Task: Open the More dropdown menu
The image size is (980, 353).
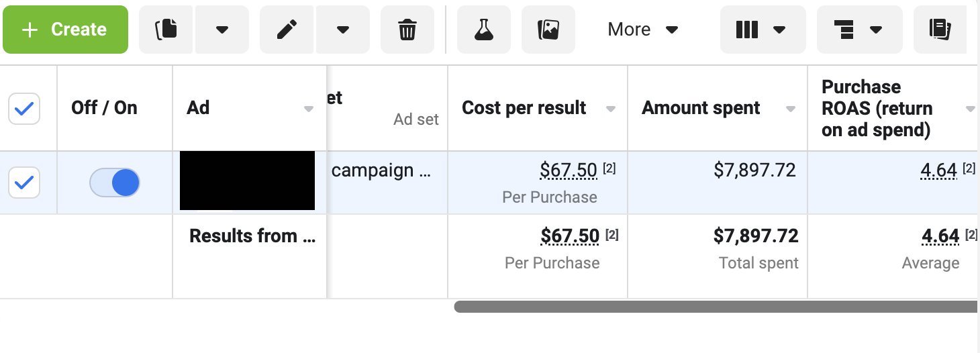Action: [x=643, y=30]
